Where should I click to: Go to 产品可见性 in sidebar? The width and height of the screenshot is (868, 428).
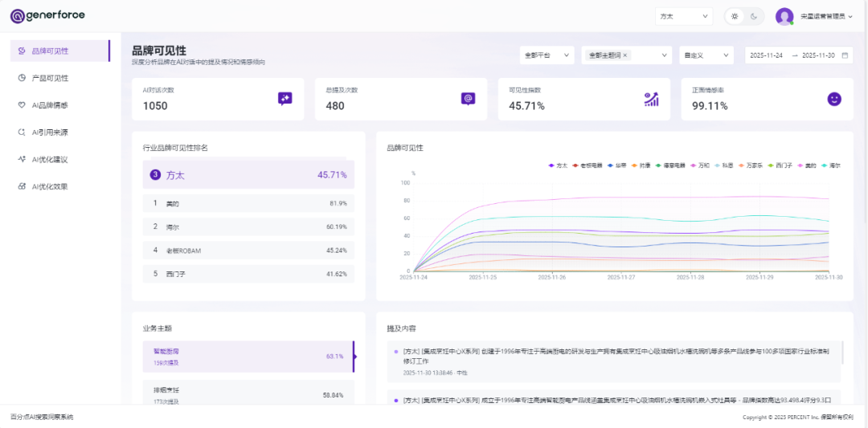pyautogui.click(x=50, y=78)
